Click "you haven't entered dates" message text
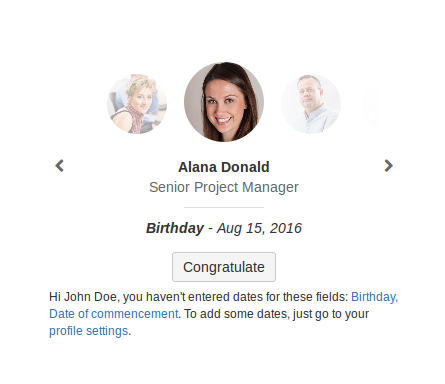Screen dimensions: 445x384 [192, 297]
